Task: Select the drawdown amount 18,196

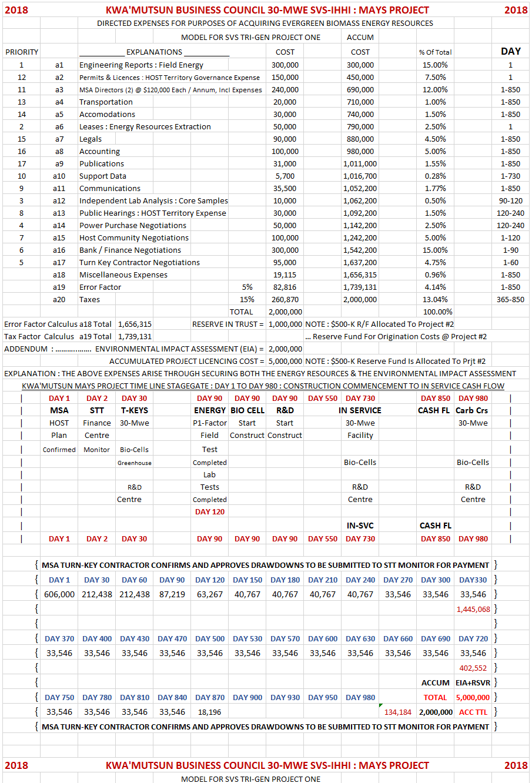Action: 210,712
